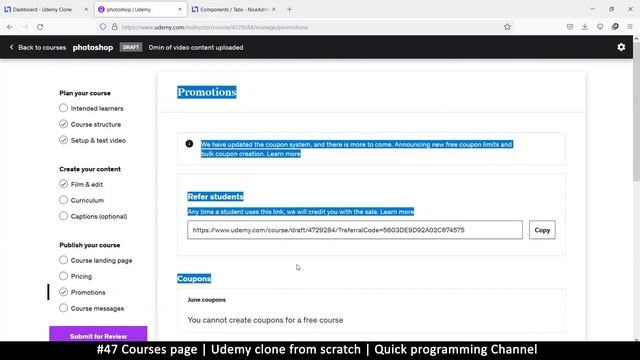Close the photoshop | Udemy tab
The width and height of the screenshot is (640, 360).
[180, 9]
